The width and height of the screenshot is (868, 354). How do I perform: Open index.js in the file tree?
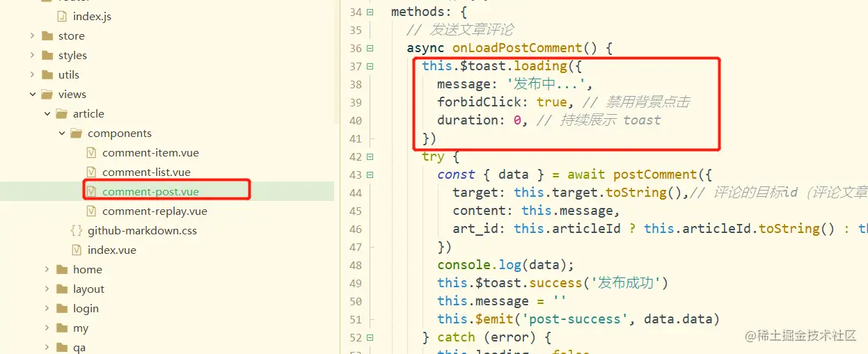coord(92,17)
